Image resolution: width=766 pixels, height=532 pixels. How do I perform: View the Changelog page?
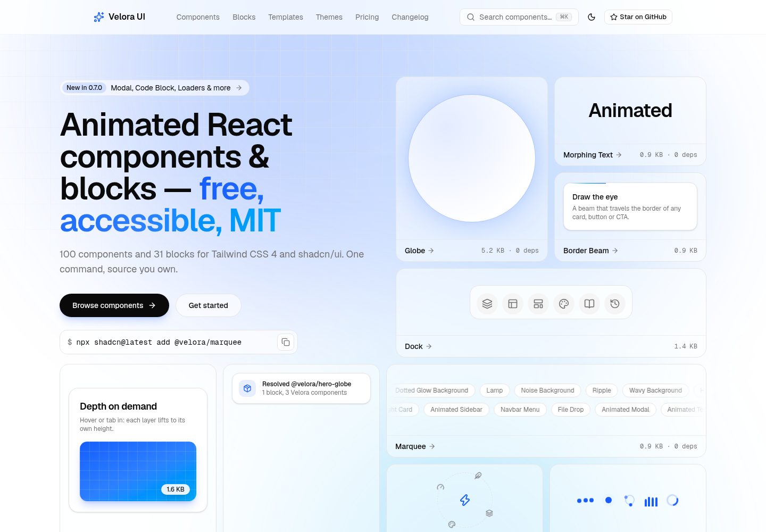click(410, 17)
